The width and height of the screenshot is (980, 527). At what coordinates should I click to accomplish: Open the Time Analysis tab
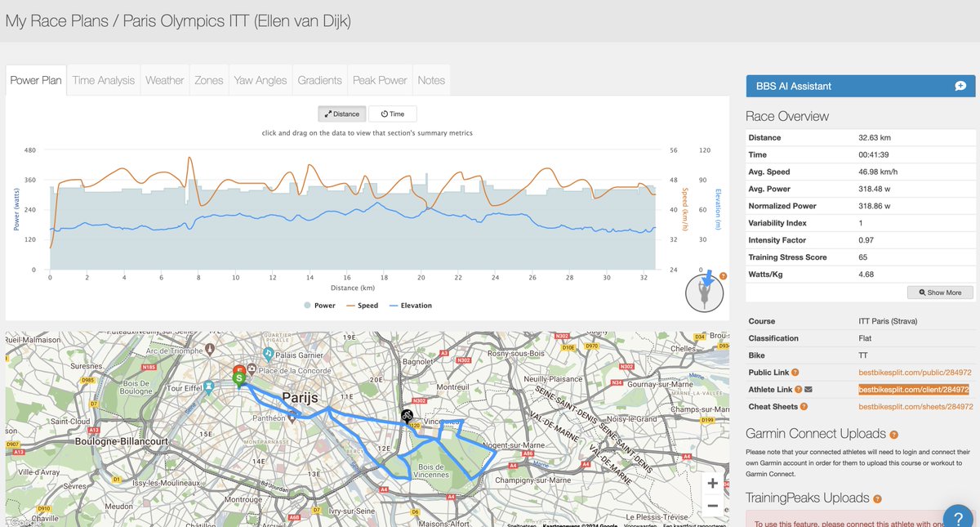[104, 80]
